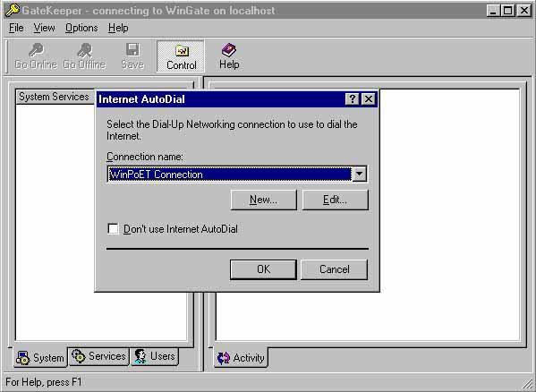This screenshot has width=536, height=392.
Task: Click the Go Offline toolbar icon
Action: pos(84,50)
